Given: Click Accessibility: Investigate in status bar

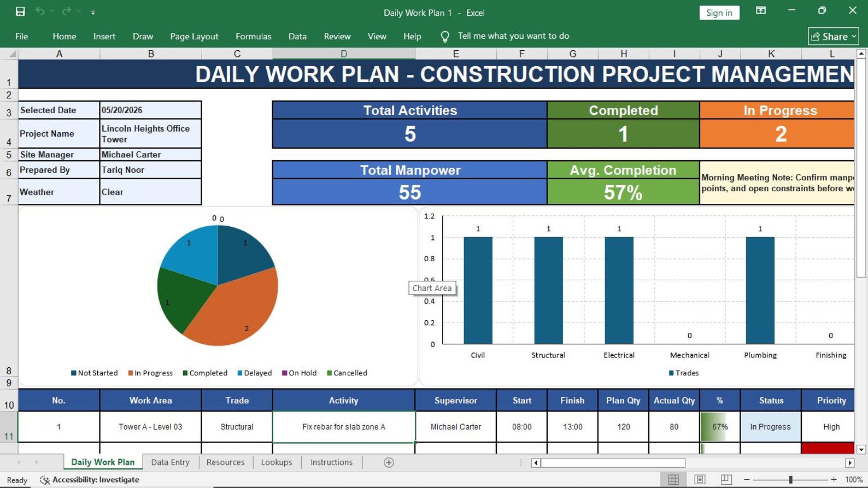Looking at the screenshot, I should coord(90,480).
